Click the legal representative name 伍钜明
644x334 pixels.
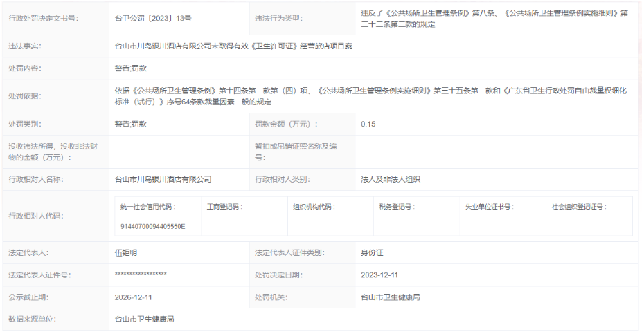pyautogui.click(x=126, y=253)
